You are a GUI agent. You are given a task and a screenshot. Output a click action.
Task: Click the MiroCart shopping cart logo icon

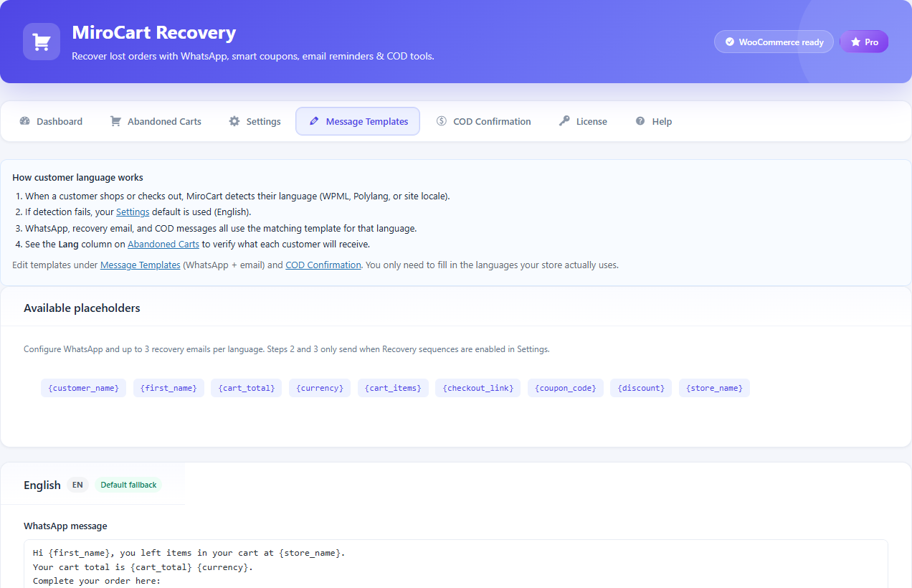(42, 42)
